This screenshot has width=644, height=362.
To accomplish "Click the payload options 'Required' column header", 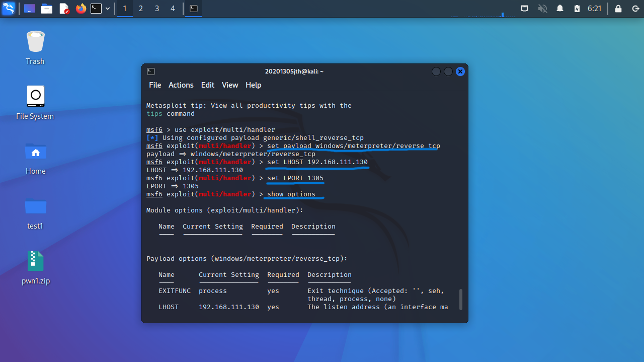I will 283,275.
